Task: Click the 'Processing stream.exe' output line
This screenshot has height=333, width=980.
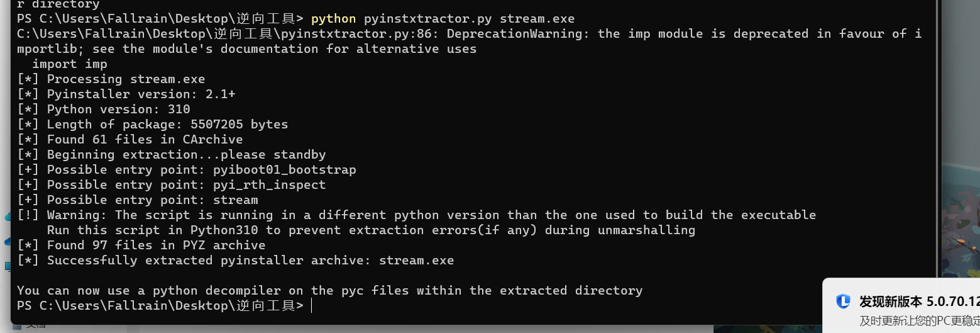Action: [x=126, y=79]
